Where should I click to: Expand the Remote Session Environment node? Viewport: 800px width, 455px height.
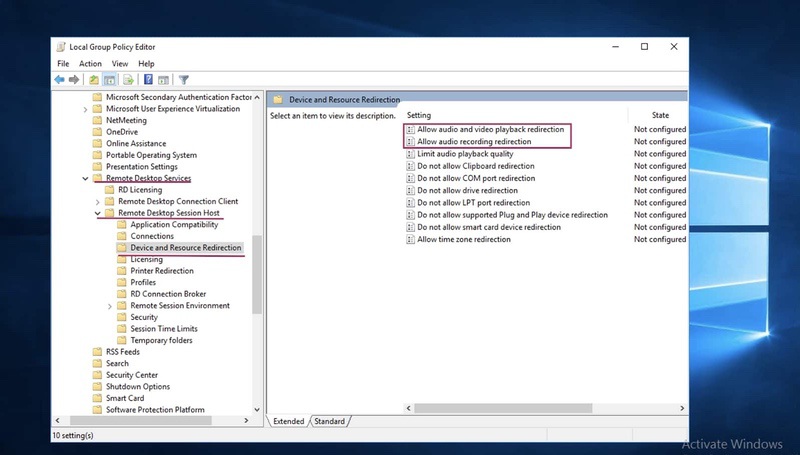point(110,306)
